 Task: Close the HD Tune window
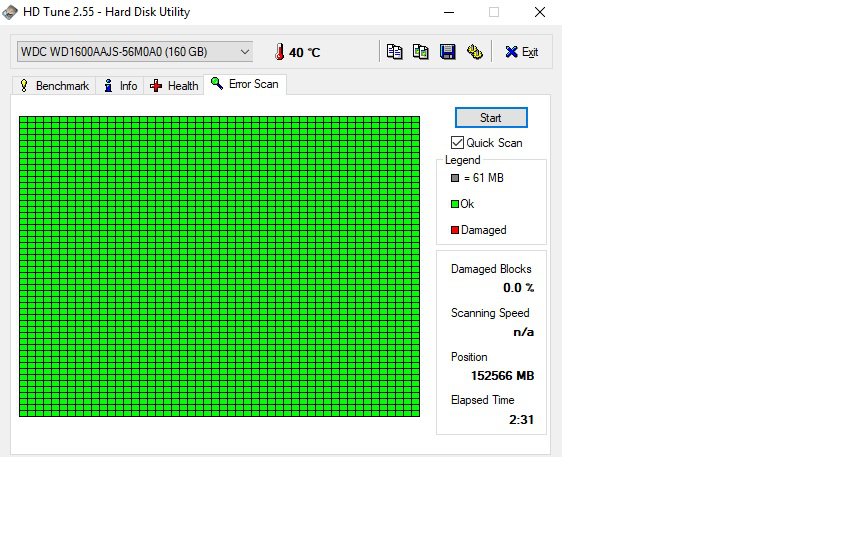coord(540,12)
